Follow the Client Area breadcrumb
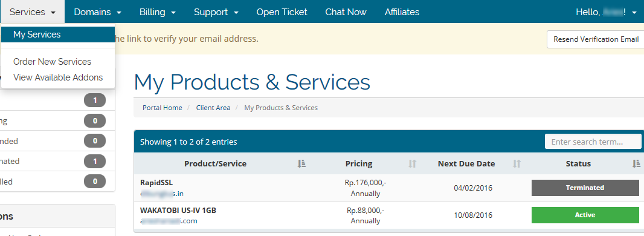Screen dimensions: 644x236 pos(213,108)
